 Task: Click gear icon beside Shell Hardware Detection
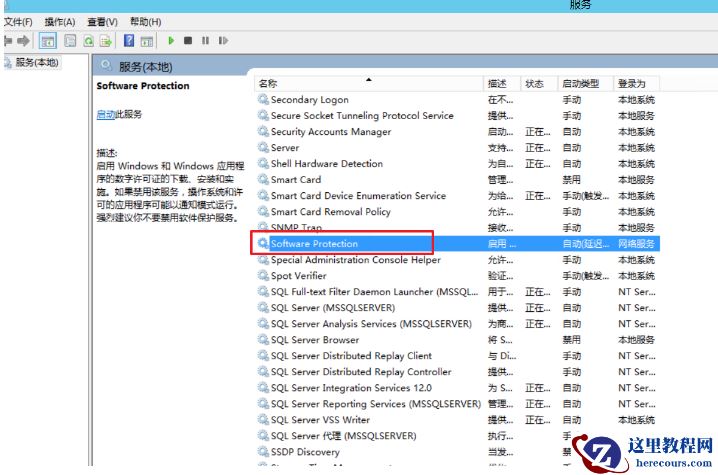point(263,163)
